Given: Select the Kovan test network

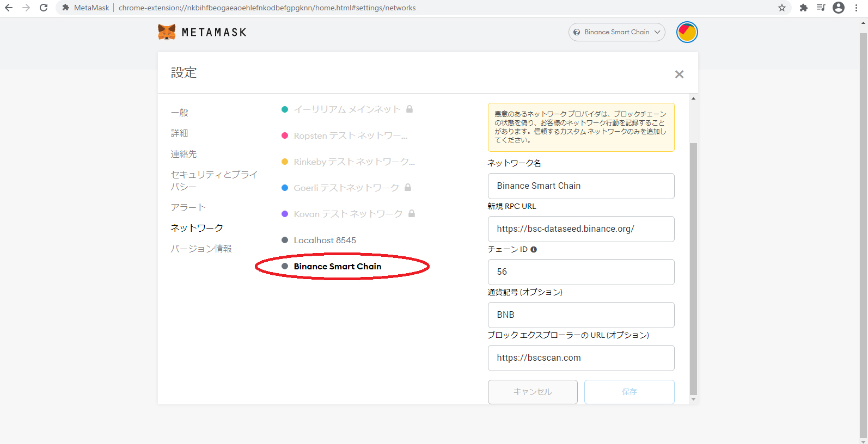Looking at the screenshot, I should coord(349,214).
